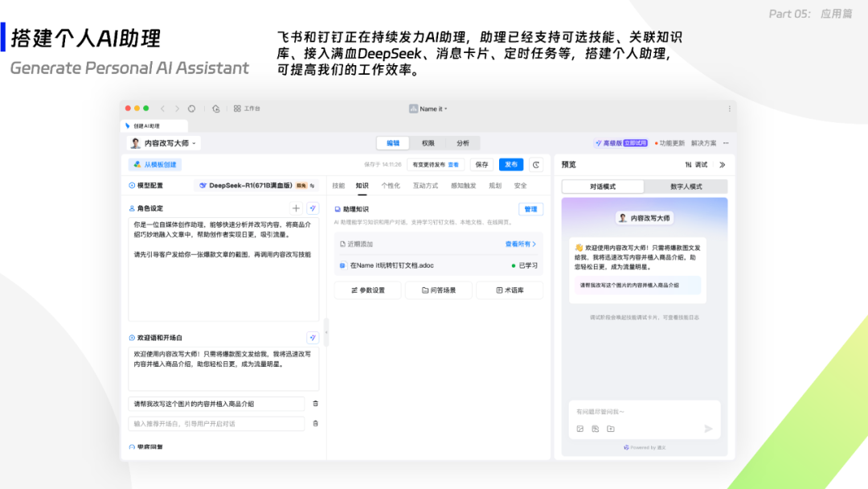Open the 工作台 workbench grid

tap(247, 109)
